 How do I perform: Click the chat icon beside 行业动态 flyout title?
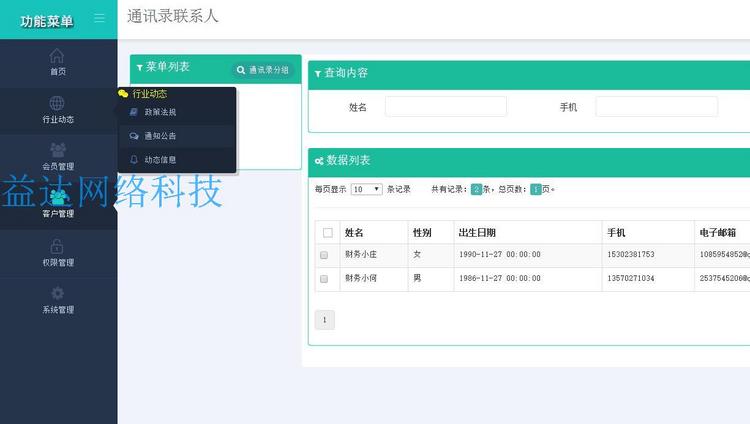(123, 93)
